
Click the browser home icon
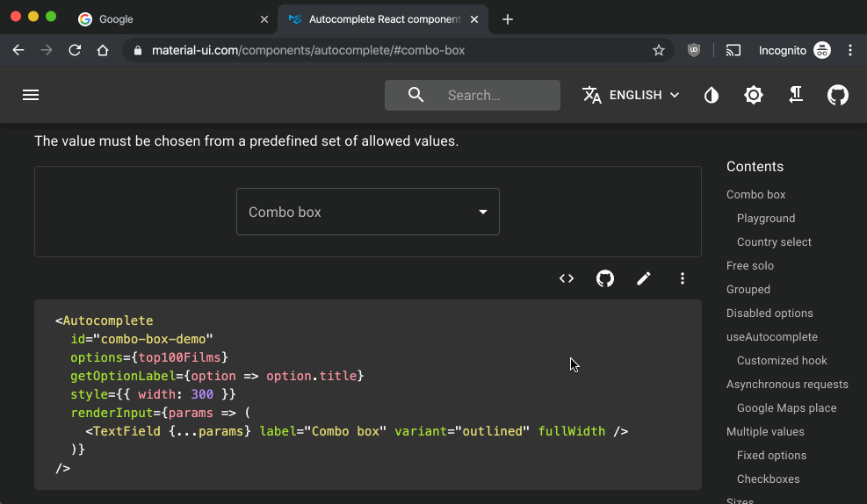point(103,50)
